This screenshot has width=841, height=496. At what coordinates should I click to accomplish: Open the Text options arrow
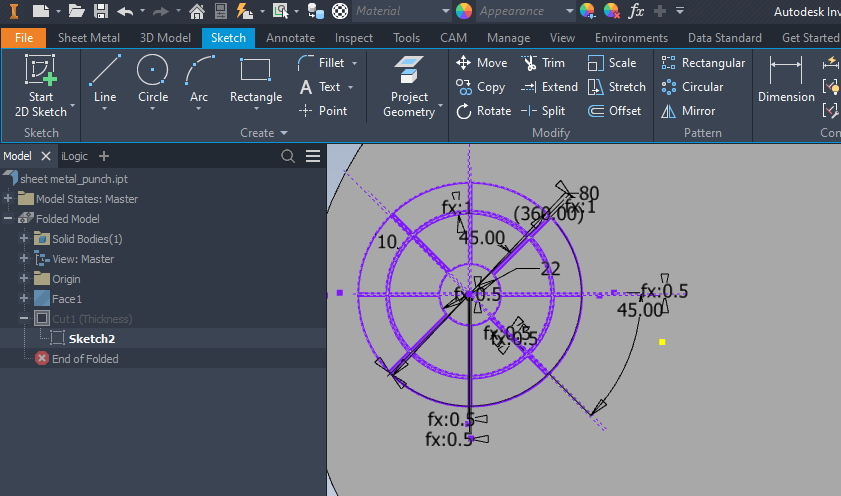pyautogui.click(x=350, y=87)
